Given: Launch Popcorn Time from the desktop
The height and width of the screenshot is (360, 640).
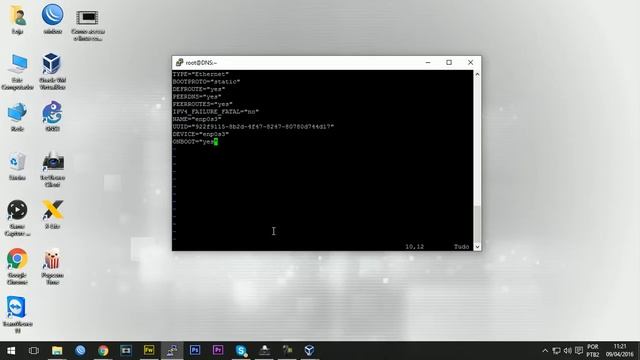Looking at the screenshot, I should [52, 267].
